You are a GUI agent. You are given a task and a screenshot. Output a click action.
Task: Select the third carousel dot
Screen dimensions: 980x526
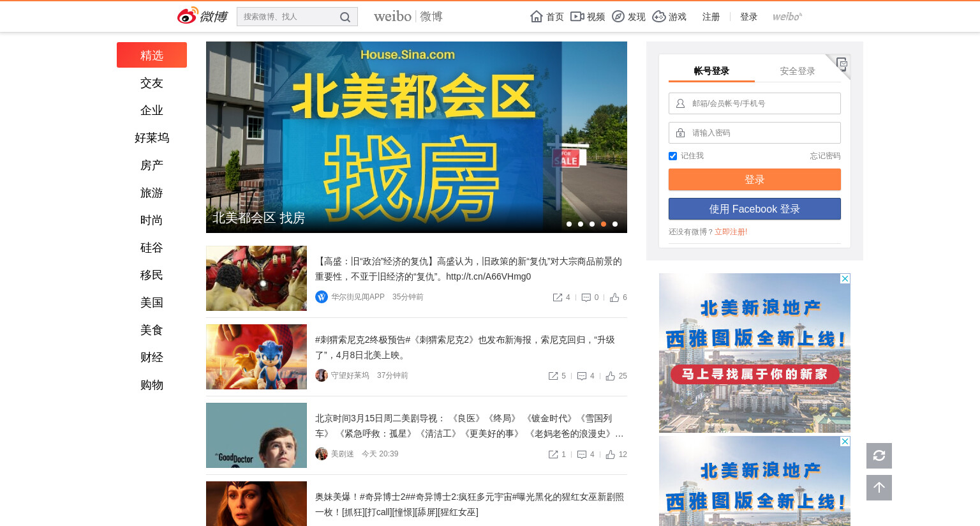coord(592,224)
